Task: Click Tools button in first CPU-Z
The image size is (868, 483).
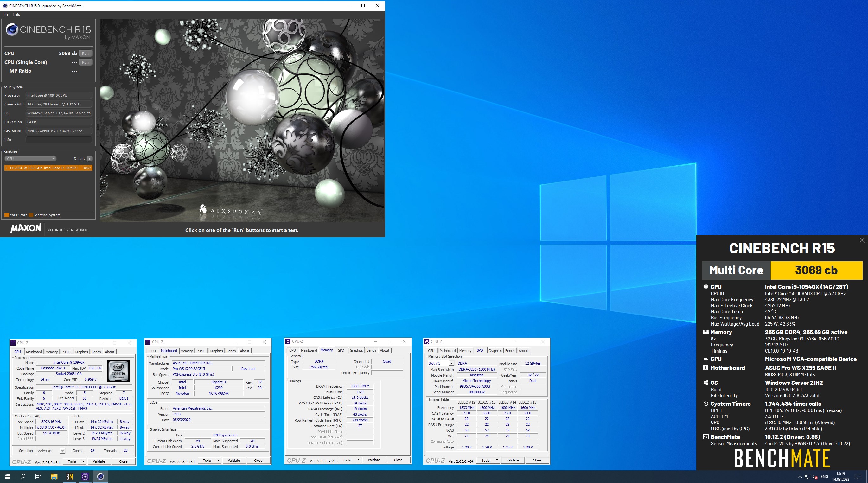Action: point(72,461)
